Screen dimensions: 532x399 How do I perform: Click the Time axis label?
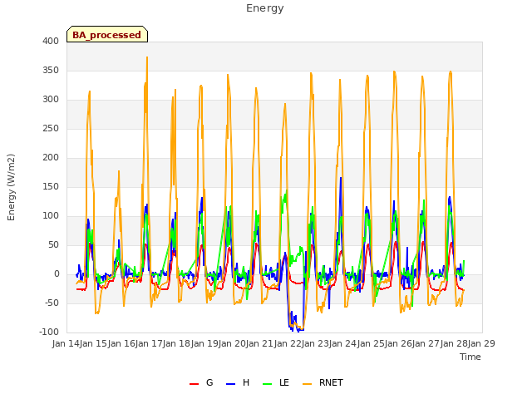pos(470,357)
